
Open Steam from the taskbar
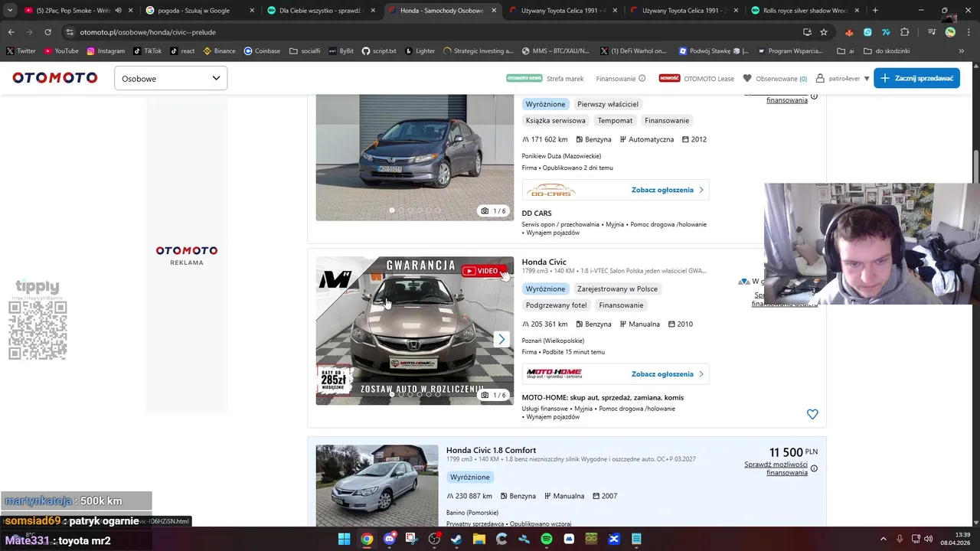click(456, 539)
